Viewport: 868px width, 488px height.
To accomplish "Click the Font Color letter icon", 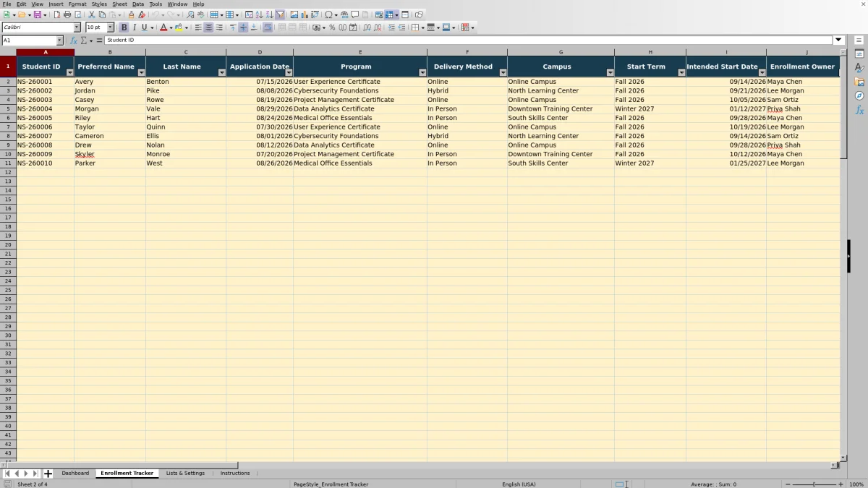I will click(x=163, y=27).
